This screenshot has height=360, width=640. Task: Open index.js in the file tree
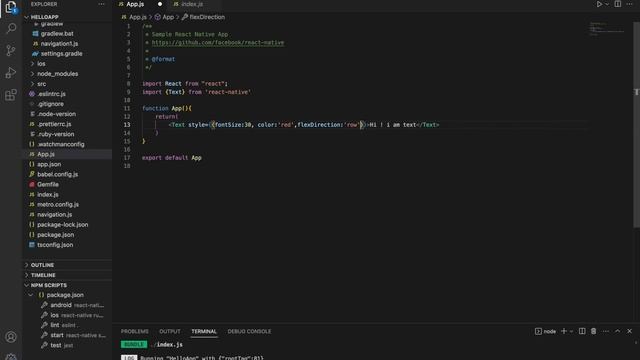47,195
